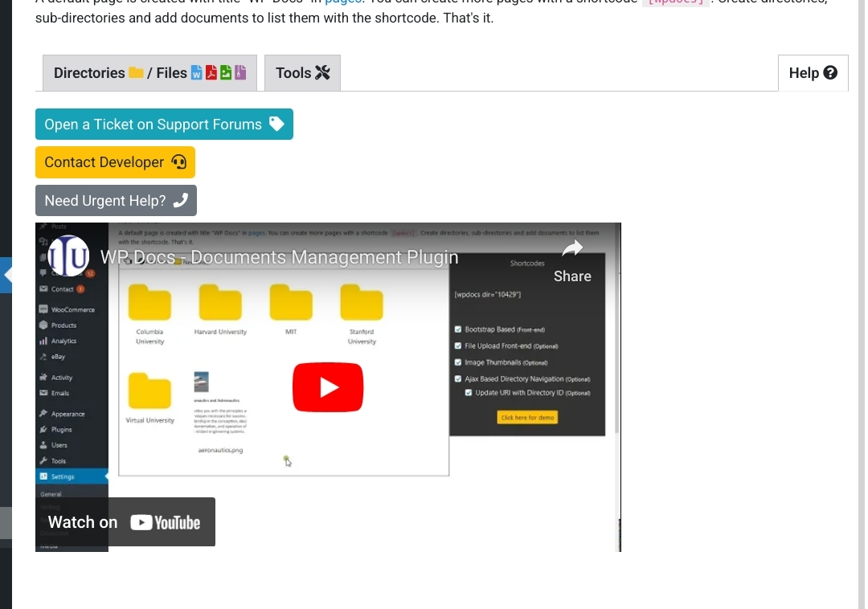
Task: Toggle Ajax Based Directory Navigation checkbox
Action: tap(458, 379)
